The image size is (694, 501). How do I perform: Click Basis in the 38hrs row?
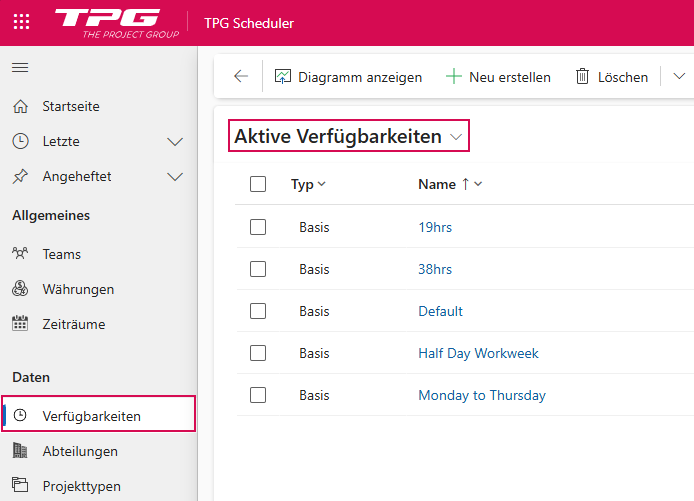click(x=314, y=269)
